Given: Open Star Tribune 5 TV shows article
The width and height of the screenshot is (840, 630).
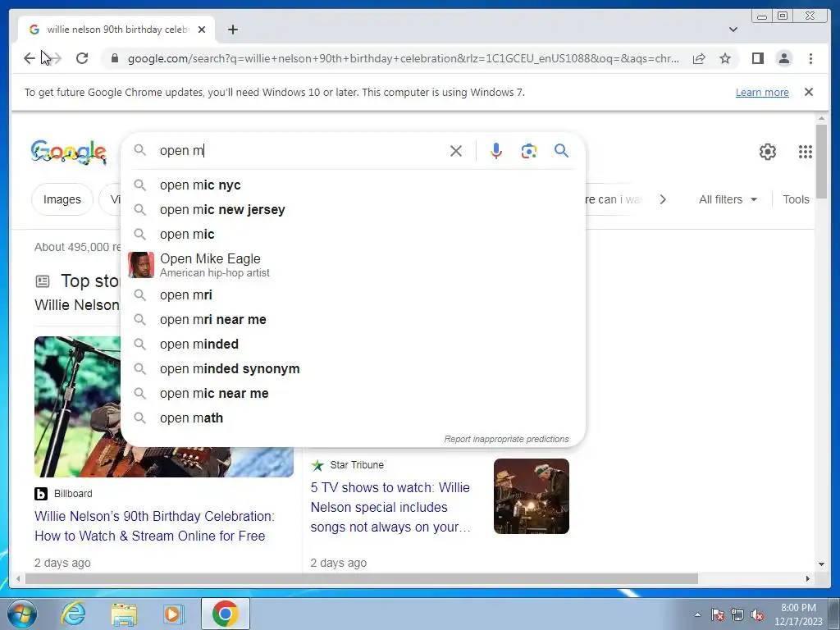Looking at the screenshot, I should click(x=390, y=507).
